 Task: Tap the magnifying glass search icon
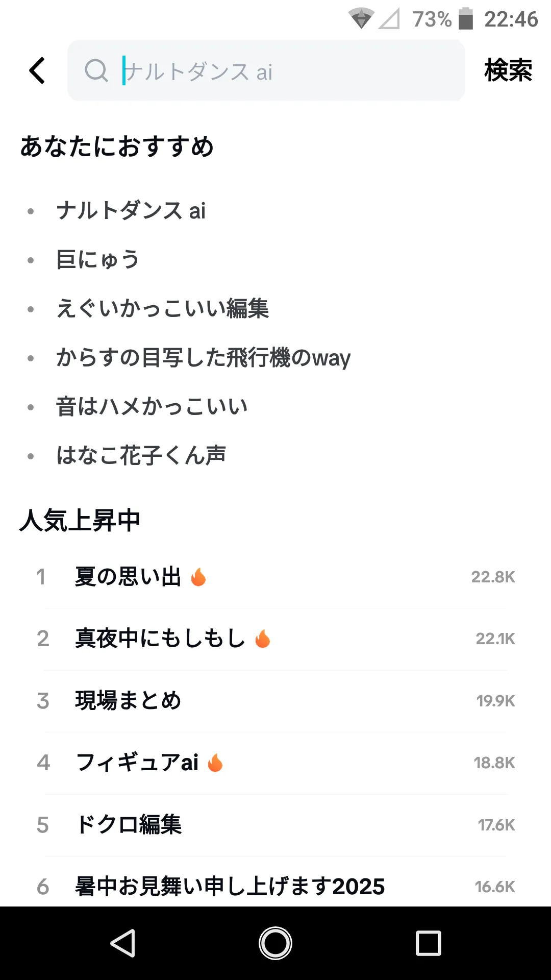click(96, 71)
